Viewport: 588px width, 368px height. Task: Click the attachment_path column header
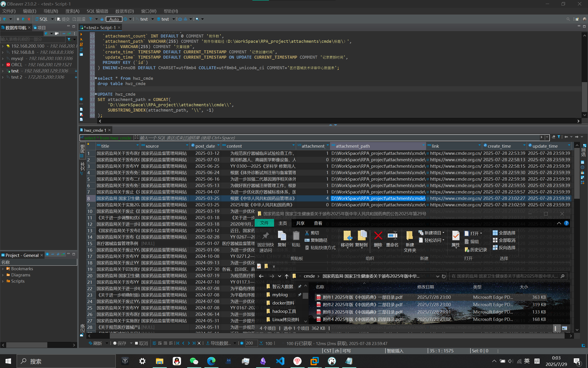pos(378,146)
